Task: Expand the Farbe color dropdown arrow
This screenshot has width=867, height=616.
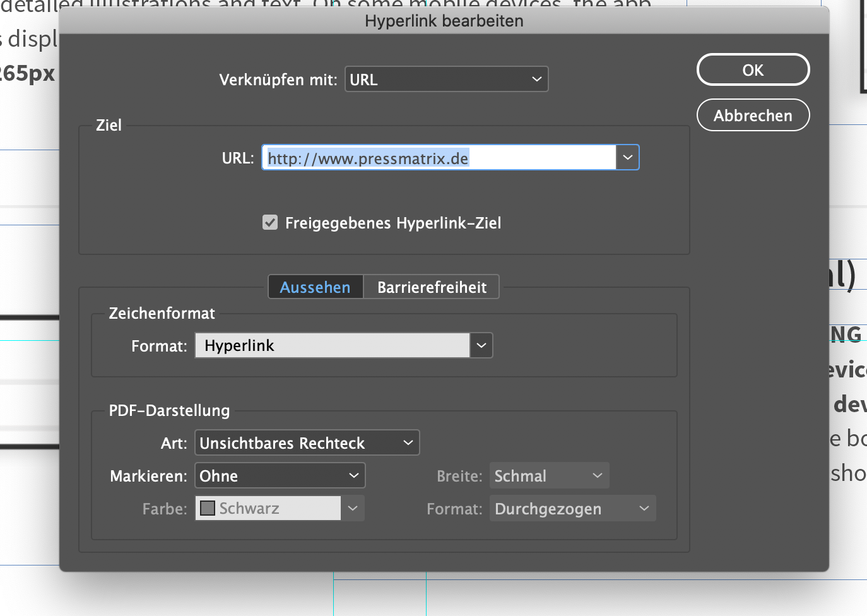Action: pos(353,508)
